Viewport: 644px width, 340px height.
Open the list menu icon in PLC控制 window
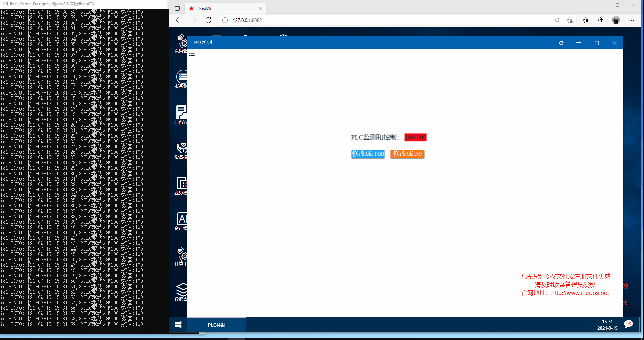pyautogui.click(x=192, y=54)
